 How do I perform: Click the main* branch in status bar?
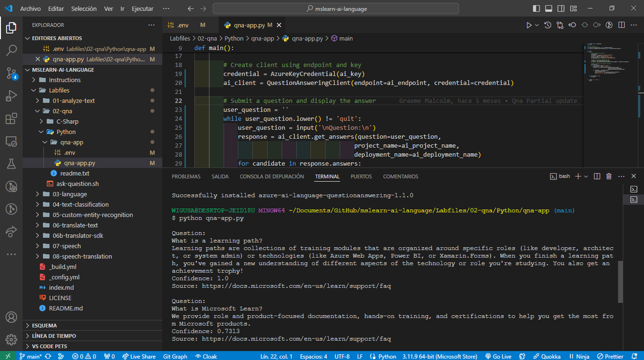tap(30, 356)
